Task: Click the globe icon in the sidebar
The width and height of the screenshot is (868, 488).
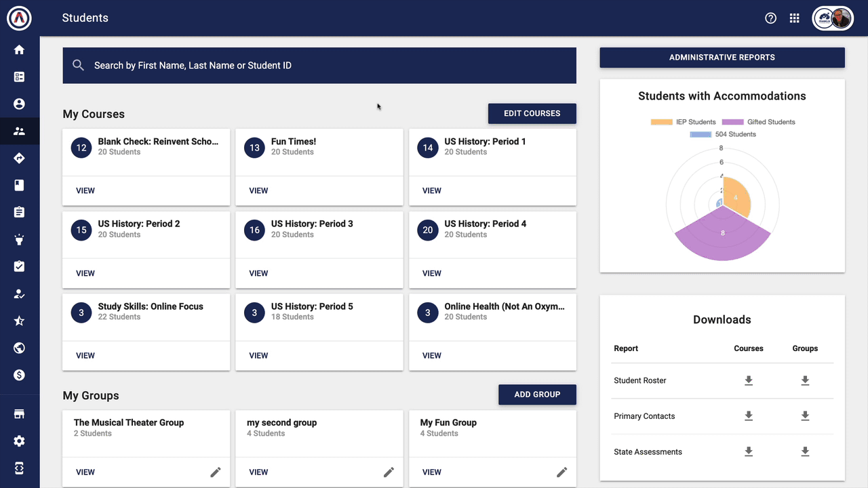Action: click(19, 348)
